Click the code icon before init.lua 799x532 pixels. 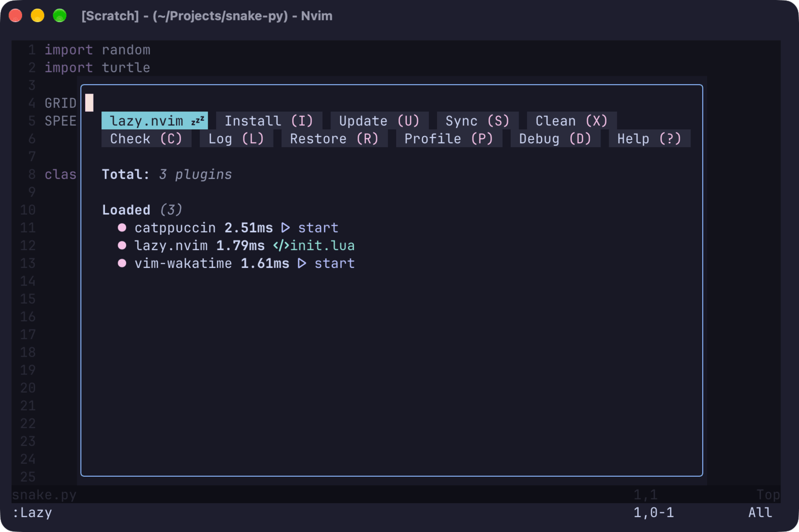(281, 245)
